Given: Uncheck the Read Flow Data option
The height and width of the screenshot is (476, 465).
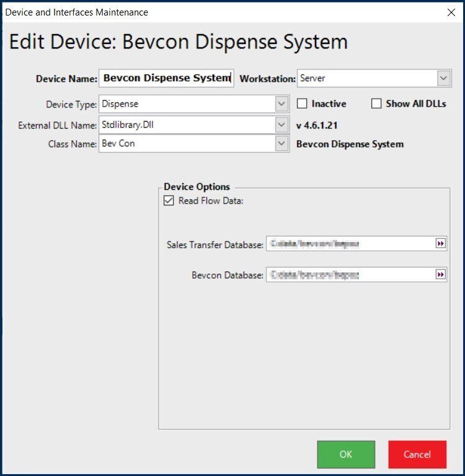Looking at the screenshot, I should [169, 200].
